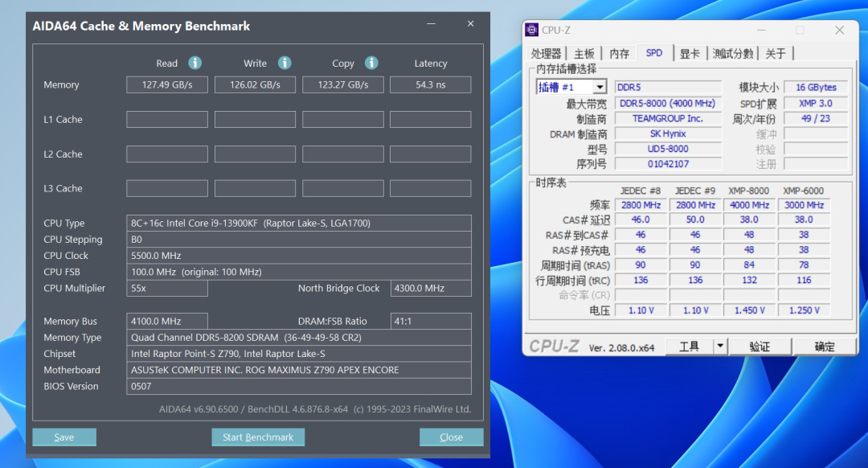The image size is (868, 468).
Task: Click the DDR5-8000 (4000 MHz) max bandwidth field
Action: point(668,103)
